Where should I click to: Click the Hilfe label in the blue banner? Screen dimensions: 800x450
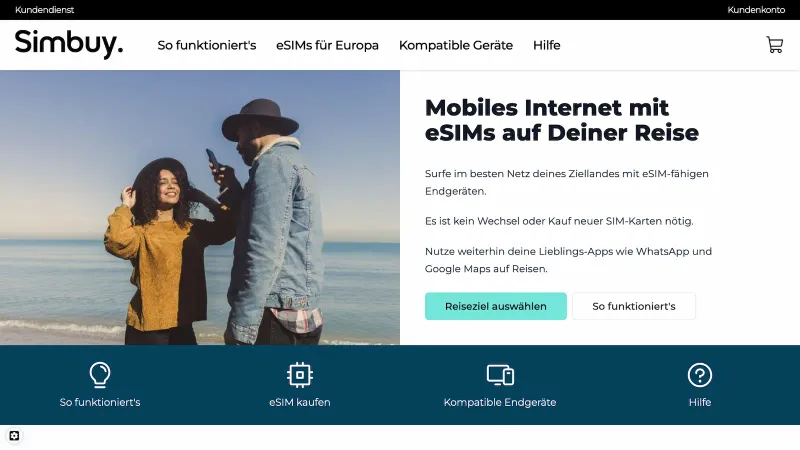pos(699,402)
